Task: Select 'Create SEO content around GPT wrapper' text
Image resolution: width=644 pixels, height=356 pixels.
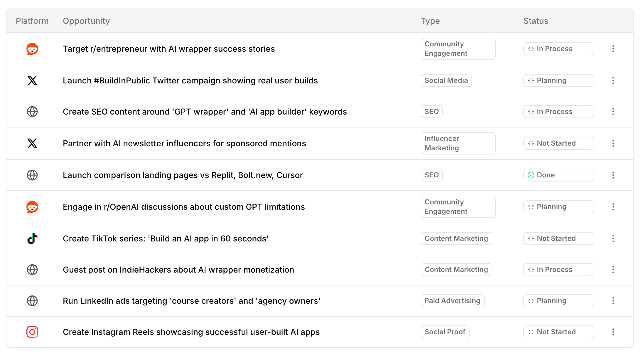Action: click(x=205, y=112)
